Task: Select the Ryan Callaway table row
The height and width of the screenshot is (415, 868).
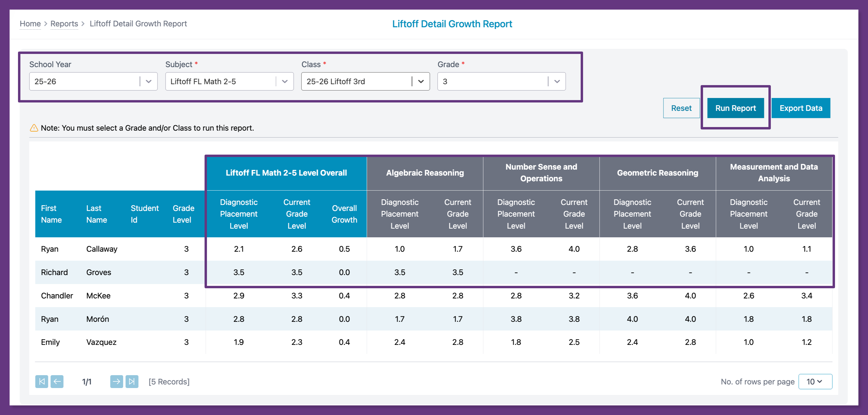Action: (102, 249)
